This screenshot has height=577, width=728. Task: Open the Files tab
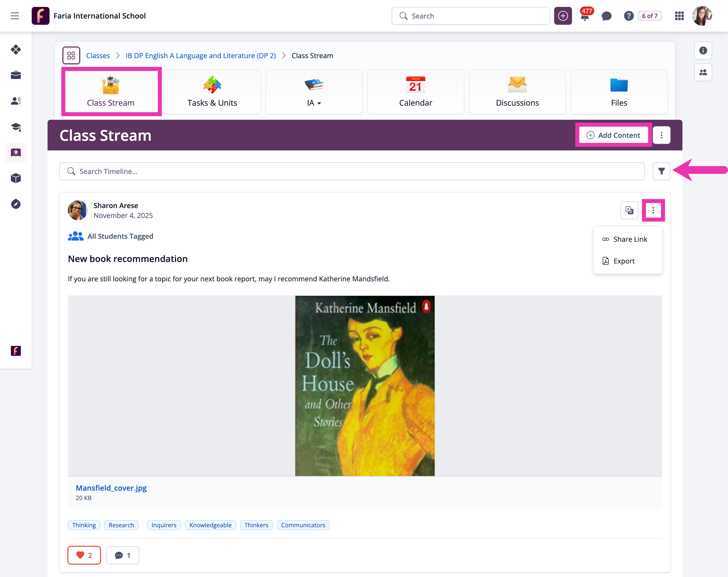click(619, 92)
